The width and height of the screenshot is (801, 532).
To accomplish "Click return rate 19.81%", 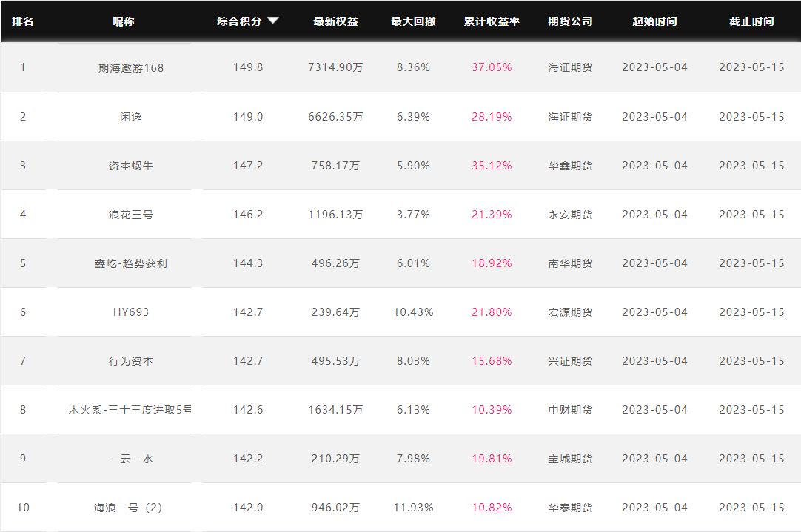I will [x=492, y=459].
